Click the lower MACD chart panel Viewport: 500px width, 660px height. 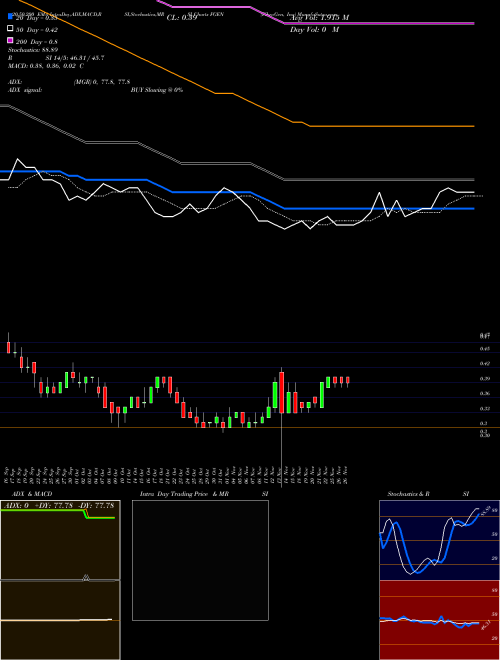60,620
